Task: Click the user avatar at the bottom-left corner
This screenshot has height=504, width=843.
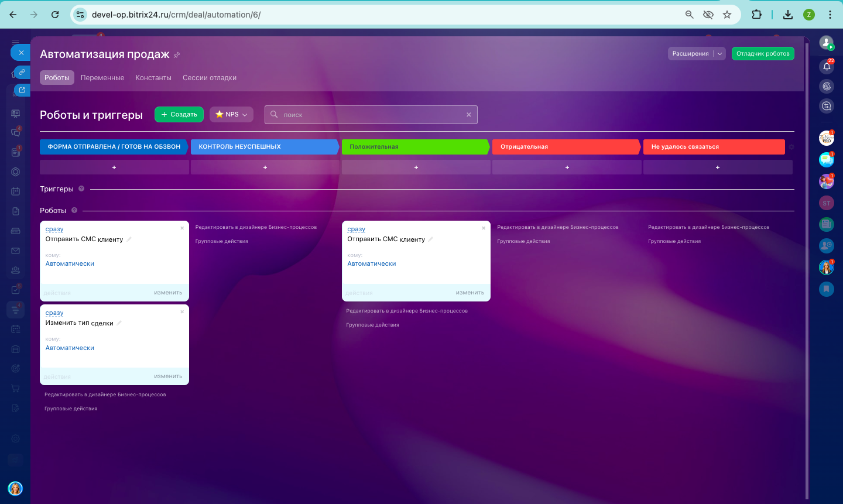Action: (15, 488)
